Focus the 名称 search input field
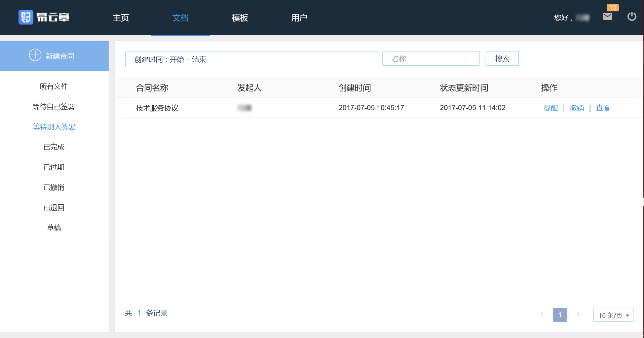The height and width of the screenshot is (338, 644). (430, 59)
